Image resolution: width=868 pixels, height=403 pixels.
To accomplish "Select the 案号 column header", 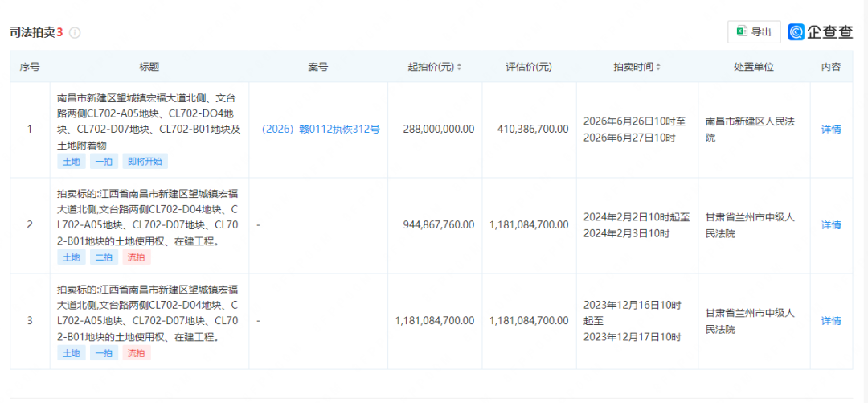I will [318, 67].
